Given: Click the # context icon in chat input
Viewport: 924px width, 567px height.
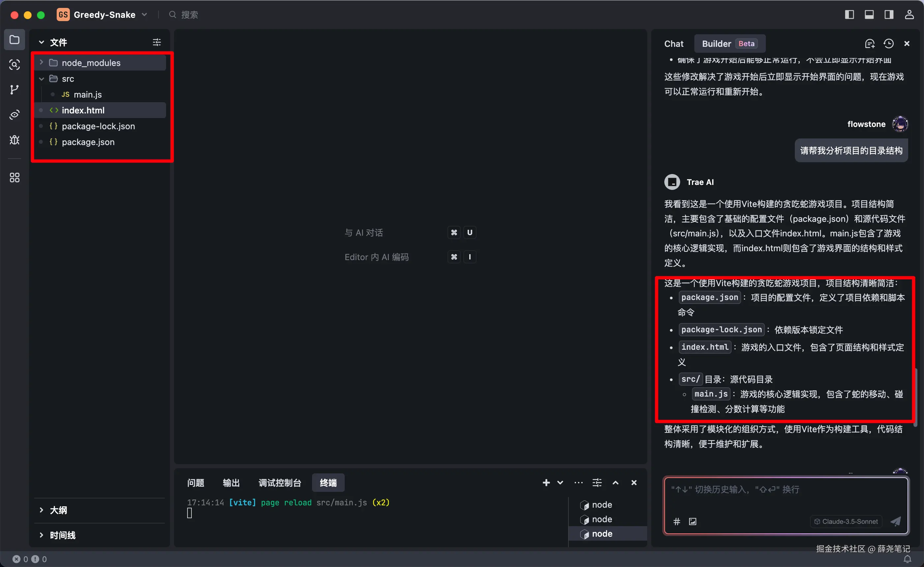Looking at the screenshot, I should coord(677,521).
